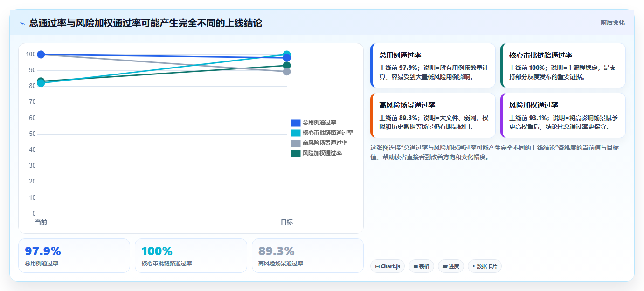The image size is (644, 291).
Task: Click the icon in 进度 tag
Action: coord(445,267)
